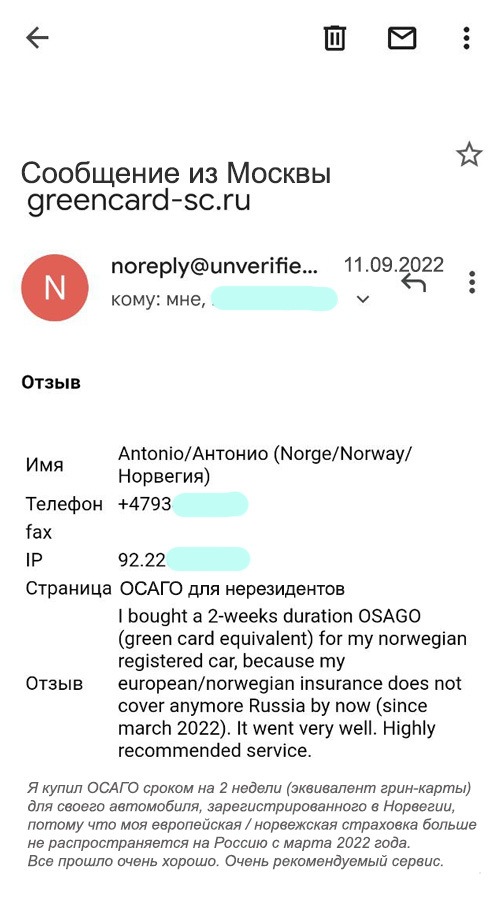This screenshot has width=500, height=900.
Task: Reply using the curved arrow icon
Action: (x=413, y=282)
